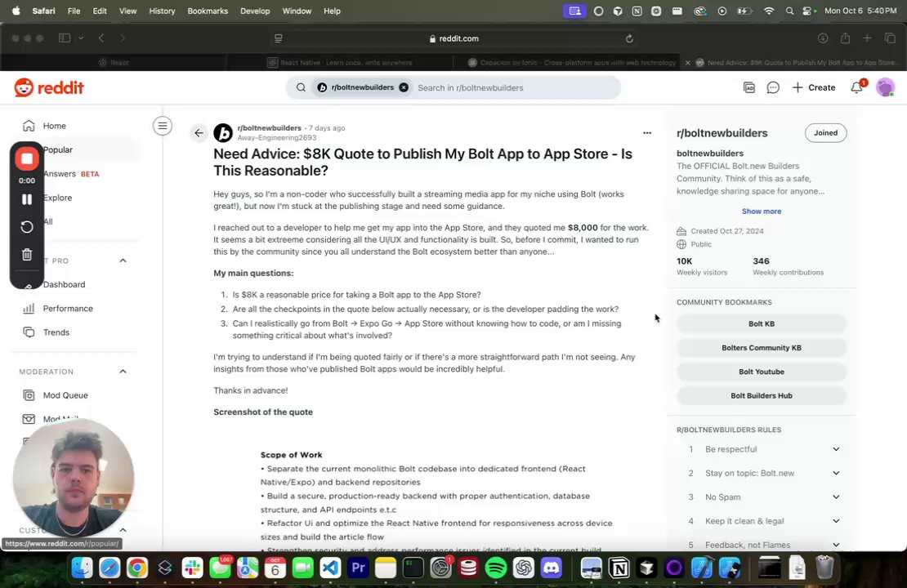
Task: Click the Dashboard sidebar link
Action: click(64, 284)
